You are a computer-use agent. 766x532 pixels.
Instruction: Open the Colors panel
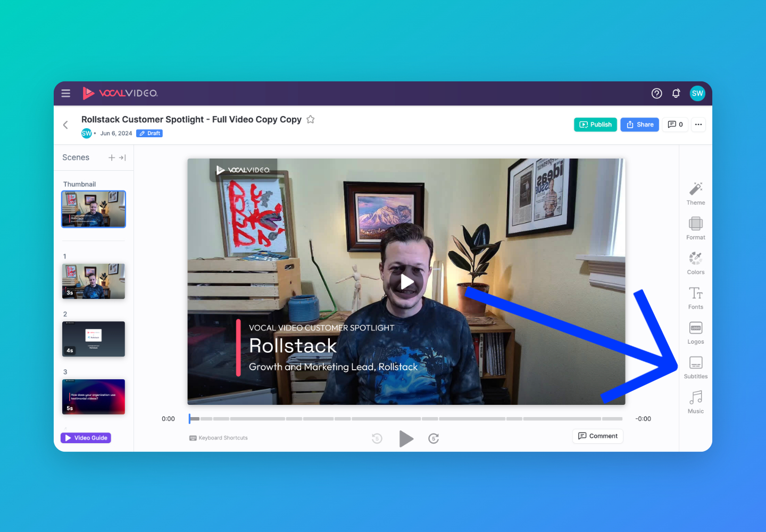coord(696,263)
